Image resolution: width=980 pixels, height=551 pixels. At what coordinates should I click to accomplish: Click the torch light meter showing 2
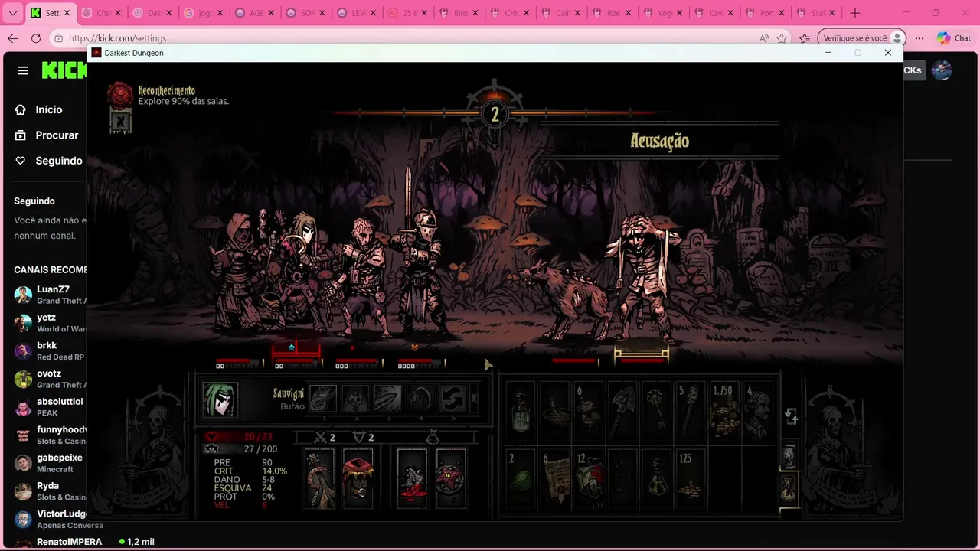tap(495, 115)
